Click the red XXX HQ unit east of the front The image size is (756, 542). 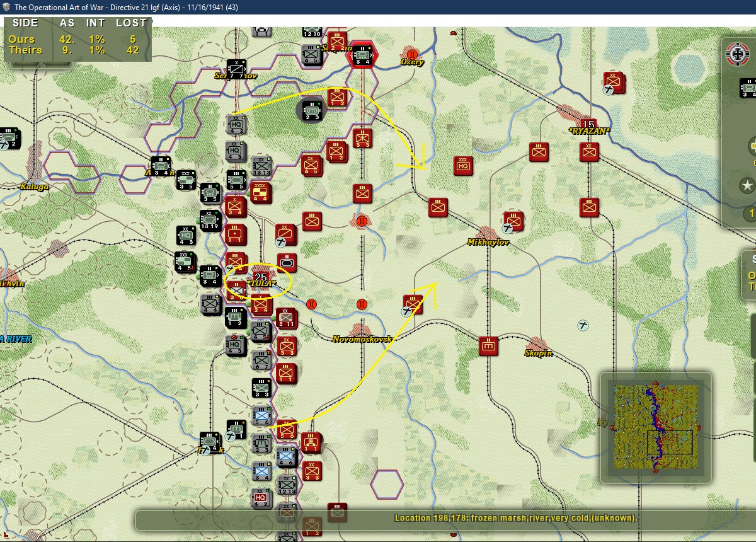463,165
